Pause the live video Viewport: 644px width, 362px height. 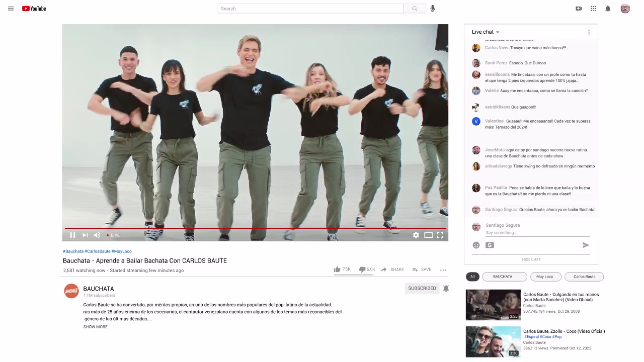[72, 235]
